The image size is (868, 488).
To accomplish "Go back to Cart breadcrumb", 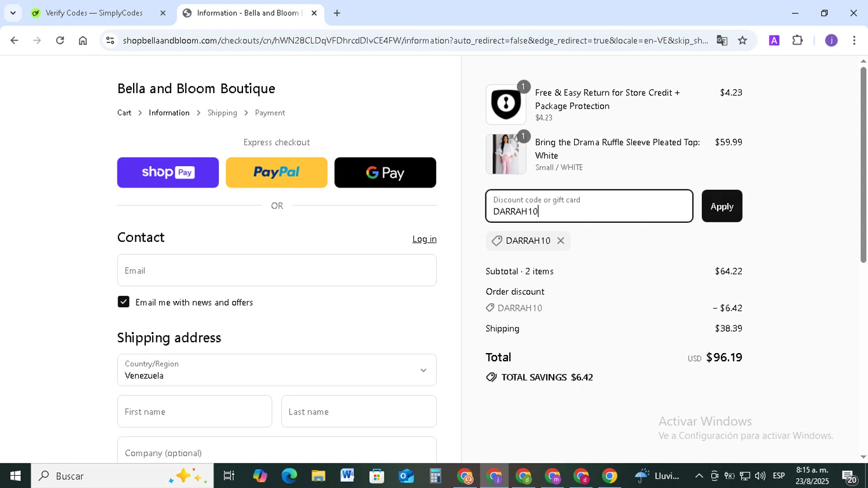I will [124, 113].
